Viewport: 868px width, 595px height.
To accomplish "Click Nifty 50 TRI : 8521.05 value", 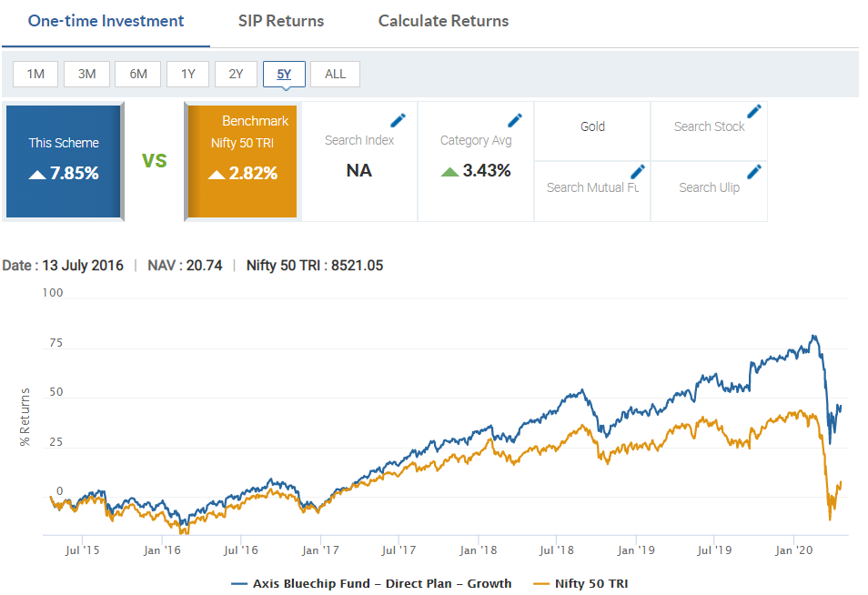I will coord(315,266).
